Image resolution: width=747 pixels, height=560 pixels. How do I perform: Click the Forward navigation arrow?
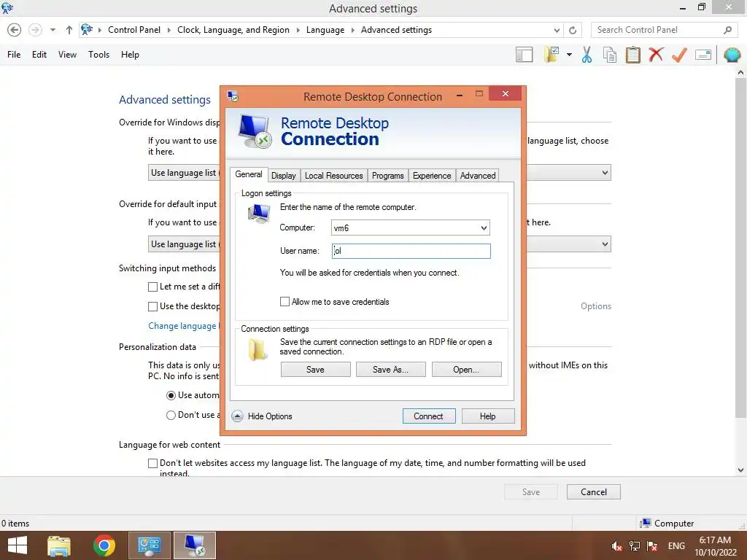pos(35,30)
